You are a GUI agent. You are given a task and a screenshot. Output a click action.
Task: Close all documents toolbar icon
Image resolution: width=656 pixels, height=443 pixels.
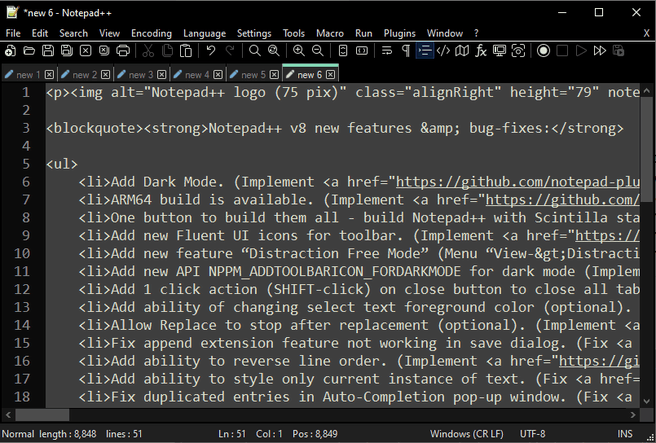104,51
